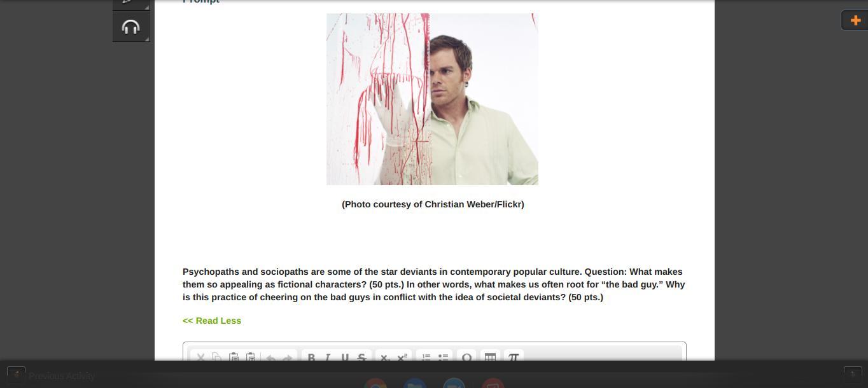Toggle underline formatting in the editor
The height and width of the screenshot is (388, 868).
click(x=345, y=357)
